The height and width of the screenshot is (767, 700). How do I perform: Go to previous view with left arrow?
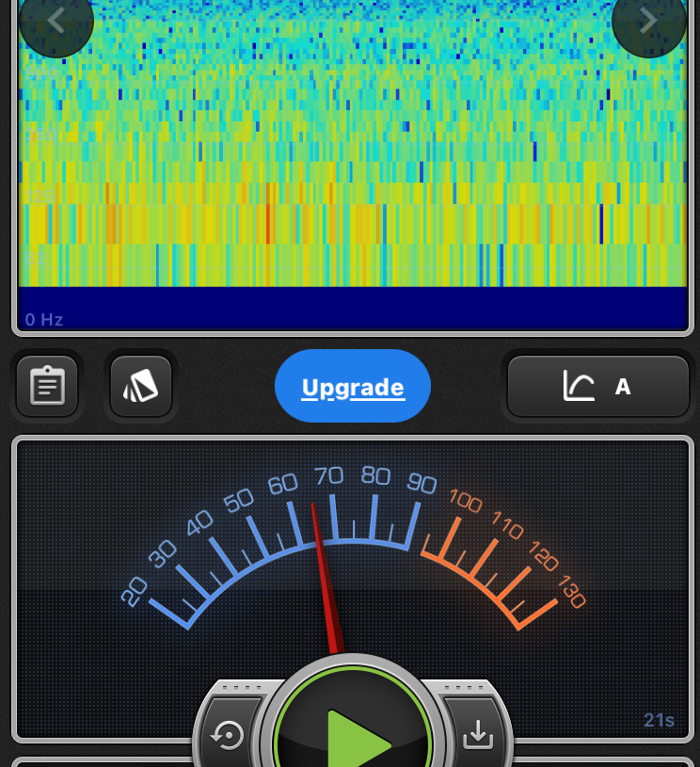tap(56, 21)
